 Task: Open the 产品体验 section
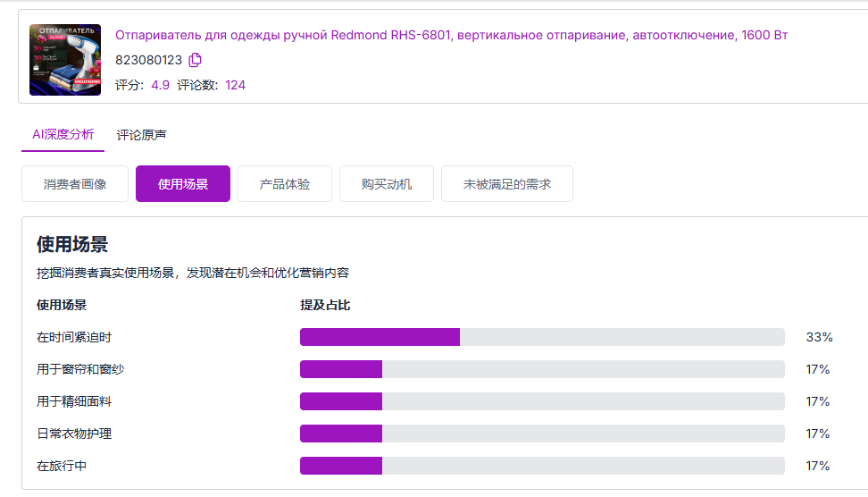(285, 184)
